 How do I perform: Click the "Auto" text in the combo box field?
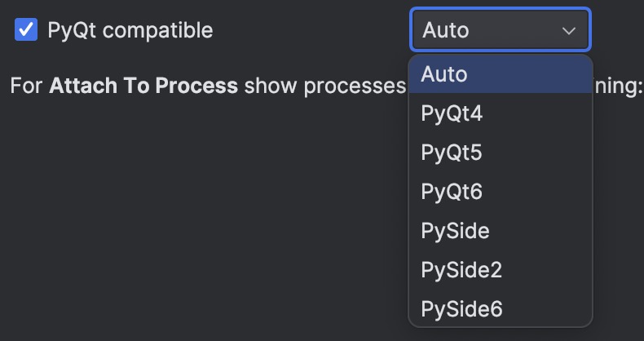(445, 31)
